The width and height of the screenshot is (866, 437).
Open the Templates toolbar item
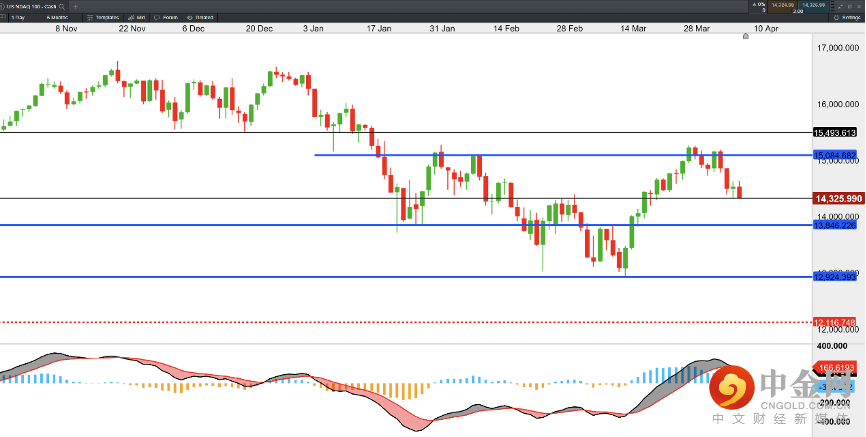[x=101, y=18]
